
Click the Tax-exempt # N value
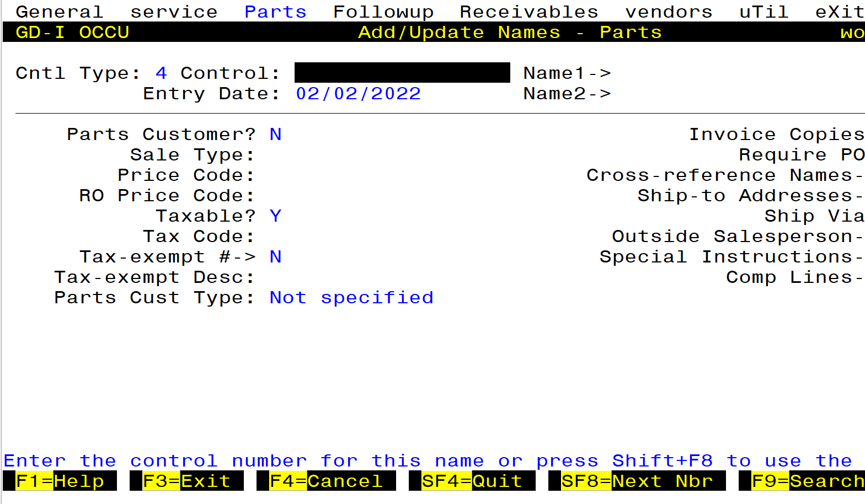275,256
